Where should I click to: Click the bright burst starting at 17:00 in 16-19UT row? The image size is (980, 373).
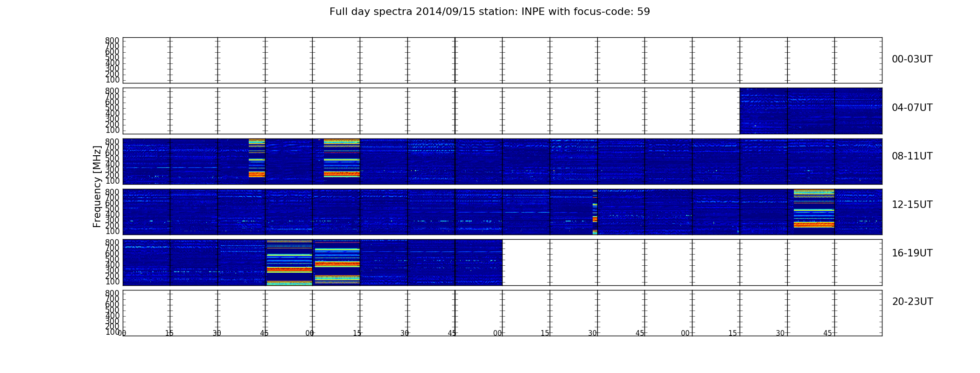point(337,262)
